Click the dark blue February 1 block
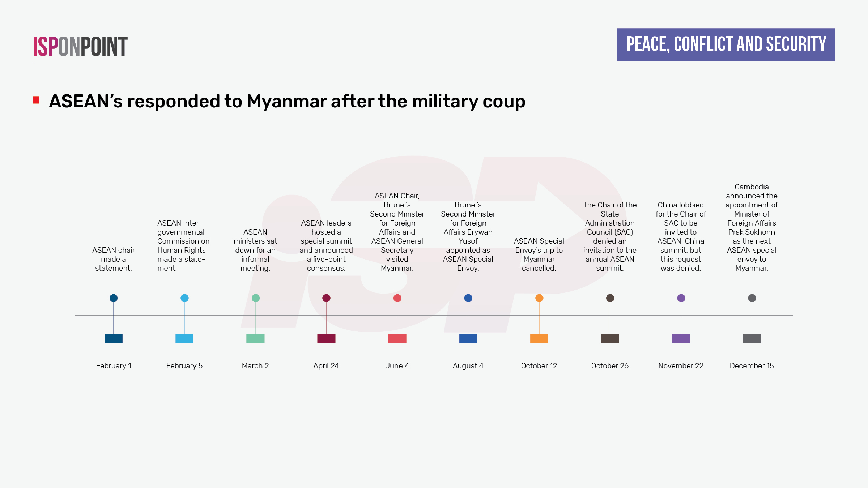 pos(114,338)
